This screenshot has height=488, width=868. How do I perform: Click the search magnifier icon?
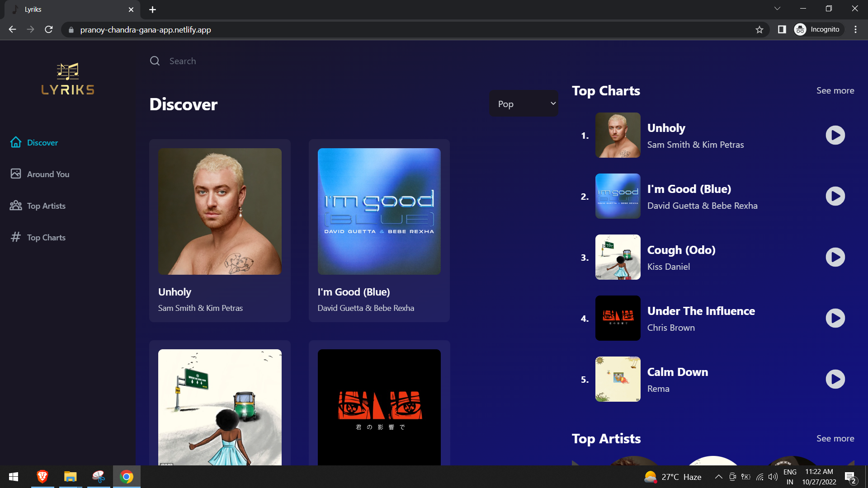[x=155, y=61]
